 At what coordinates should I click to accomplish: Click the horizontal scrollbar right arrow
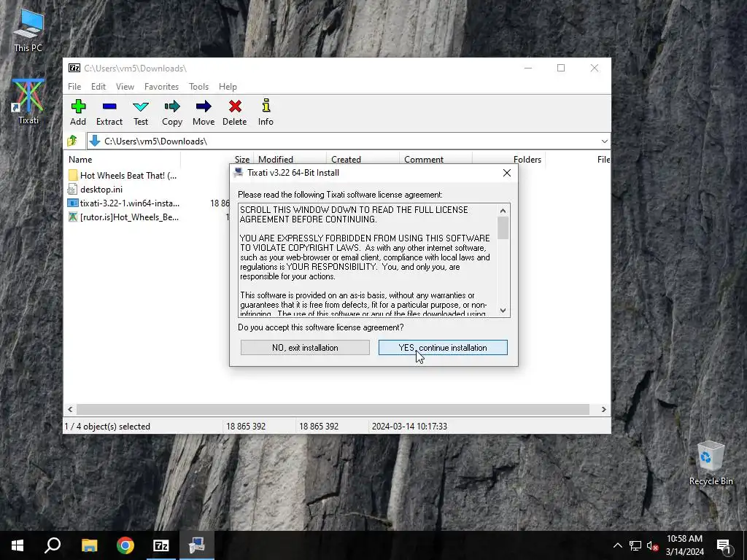[x=603, y=410]
